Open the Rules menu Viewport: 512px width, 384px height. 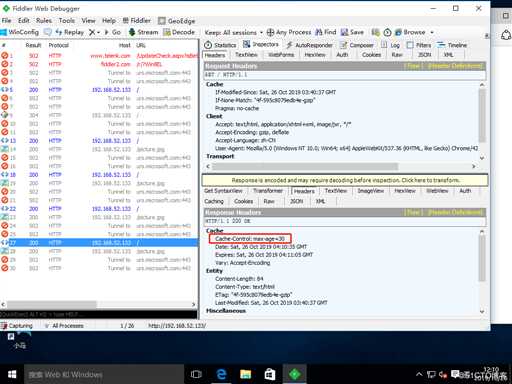pyautogui.click(x=44, y=21)
